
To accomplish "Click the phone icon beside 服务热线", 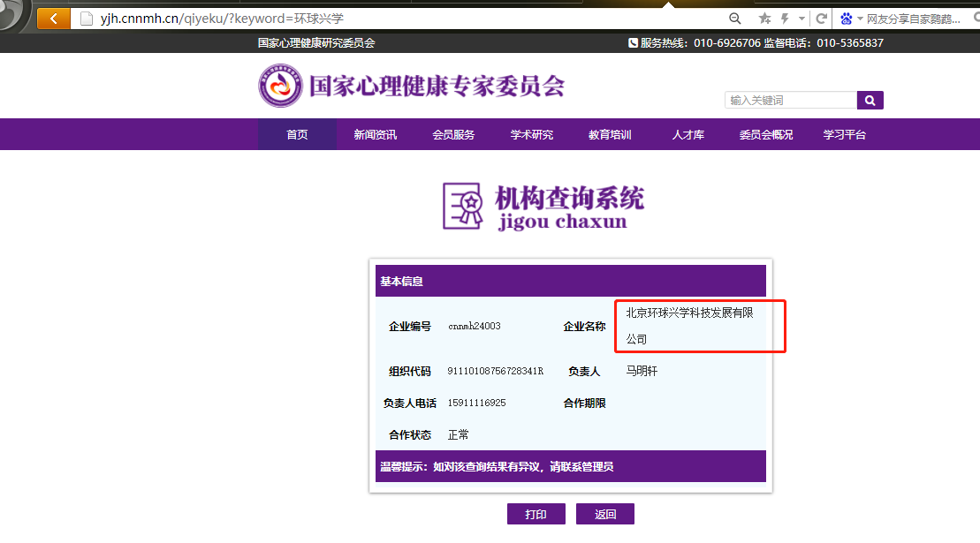I will coord(633,42).
